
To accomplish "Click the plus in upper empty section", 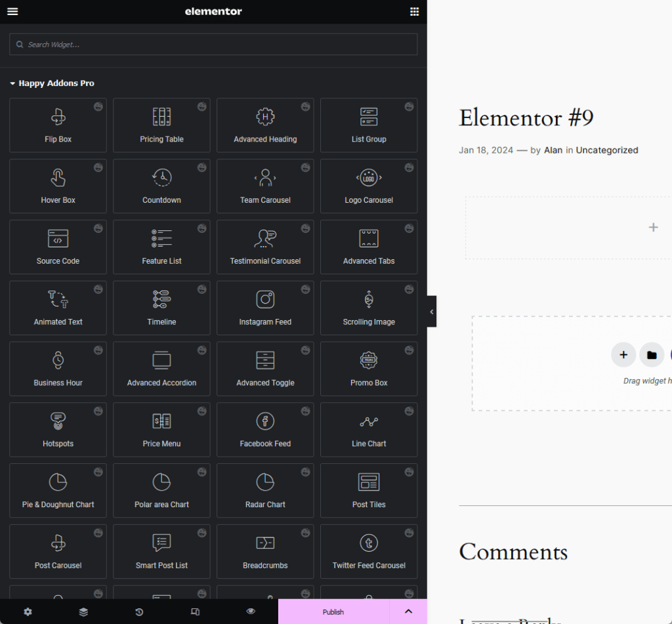I will 653,227.
